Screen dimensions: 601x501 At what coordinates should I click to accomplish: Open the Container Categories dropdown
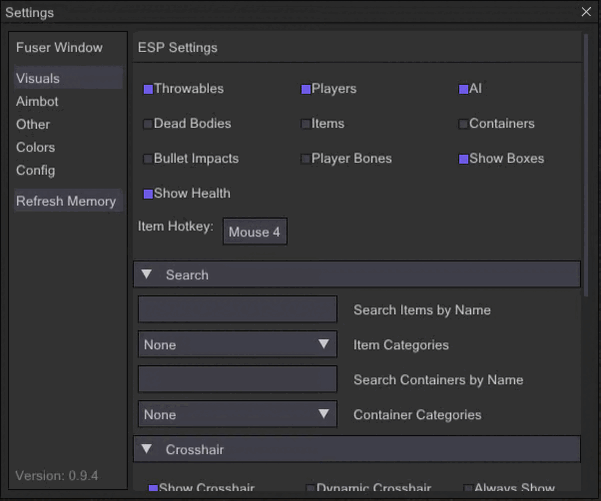[237, 414]
